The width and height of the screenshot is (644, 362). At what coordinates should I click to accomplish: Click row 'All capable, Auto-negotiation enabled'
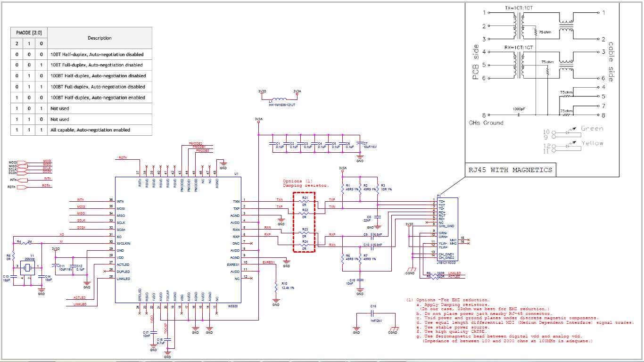pyautogui.click(x=81, y=130)
